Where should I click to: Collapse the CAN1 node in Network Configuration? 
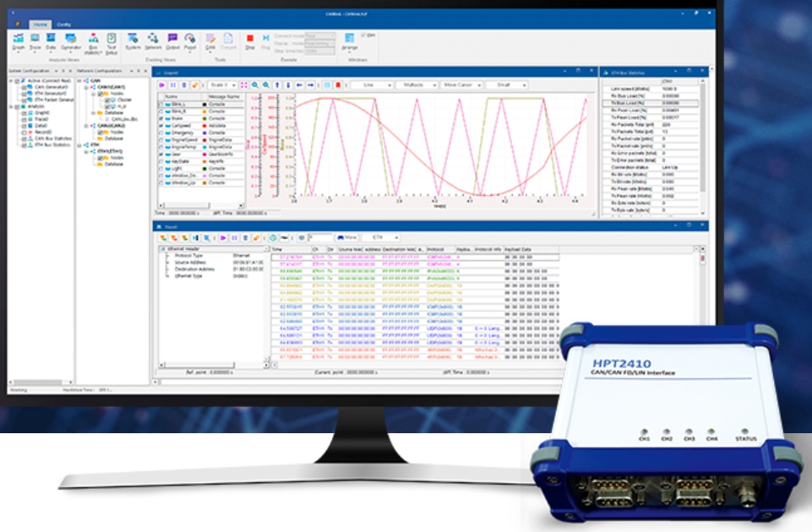tap(86, 88)
